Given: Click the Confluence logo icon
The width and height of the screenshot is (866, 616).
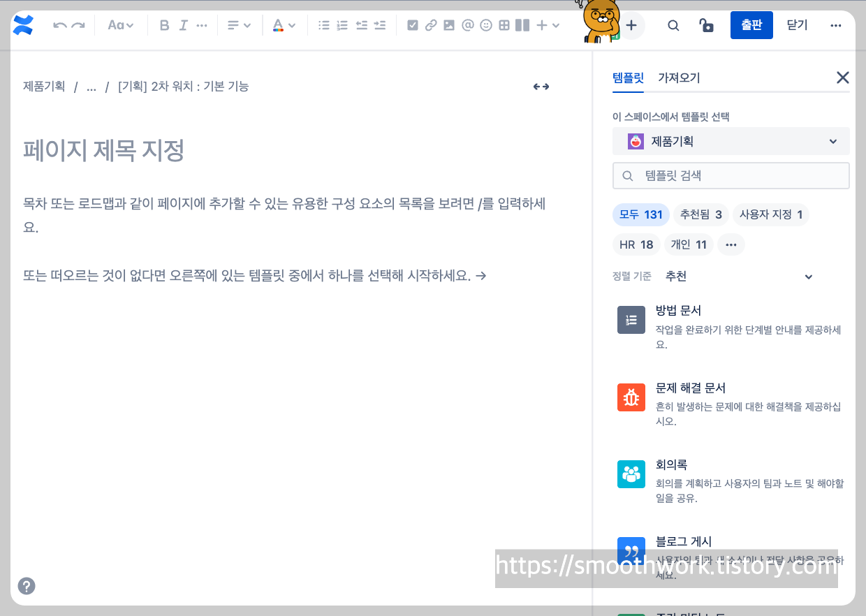Looking at the screenshot, I should [23, 25].
